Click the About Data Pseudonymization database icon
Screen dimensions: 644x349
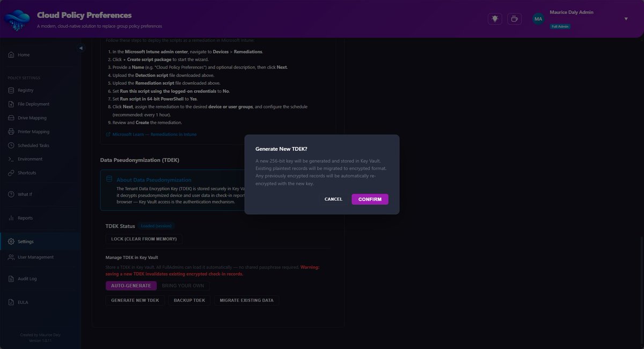[109, 179]
